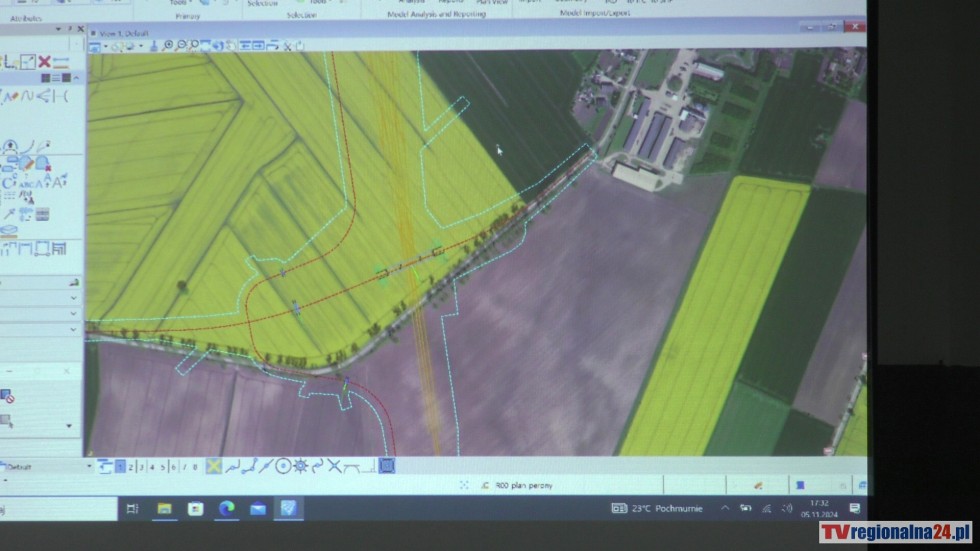Select the Zoom In magnifier tool
980x551 pixels.
[x=168, y=46]
